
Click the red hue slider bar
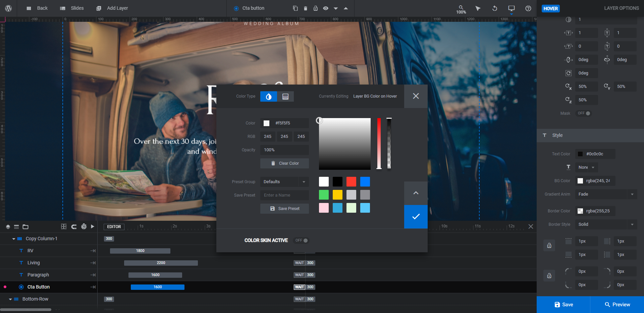point(379,143)
